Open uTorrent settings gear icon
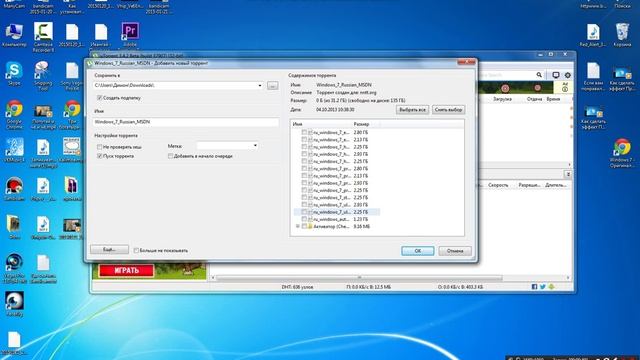Viewport: 640px width, 360px height. point(567,75)
